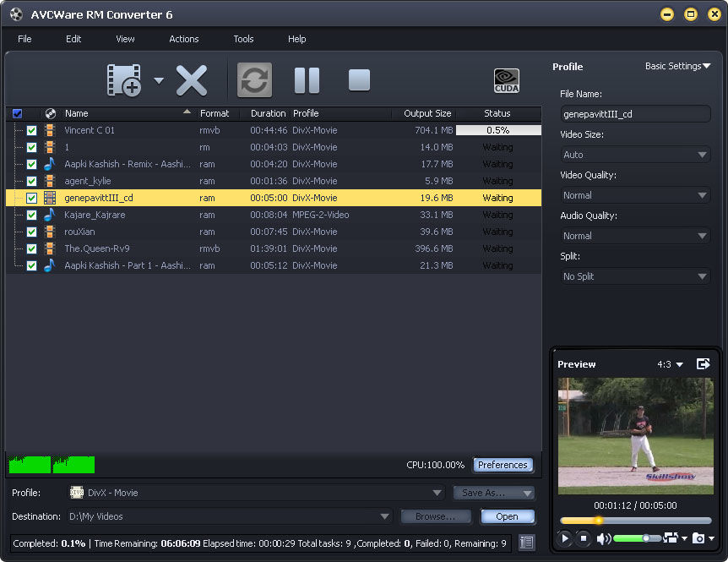Click the task log icon in the status bar
The image size is (728, 562).
tap(526, 543)
